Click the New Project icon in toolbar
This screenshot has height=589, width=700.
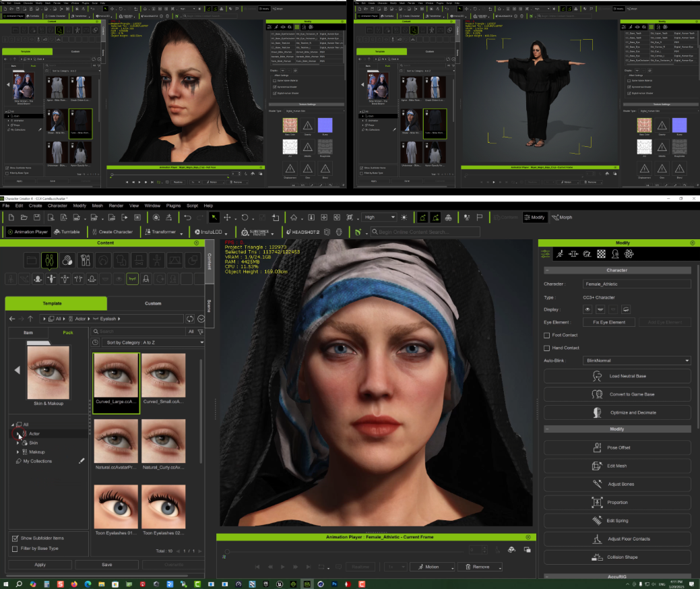click(11, 218)
